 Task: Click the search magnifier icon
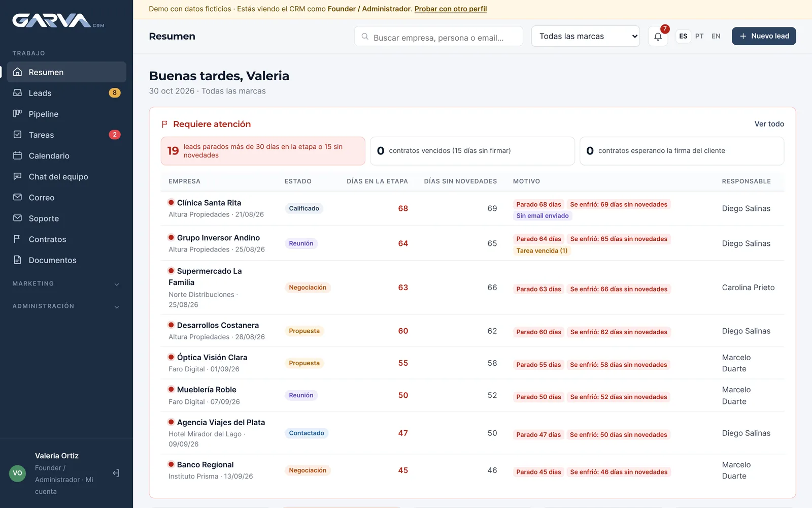pos(365,37)
